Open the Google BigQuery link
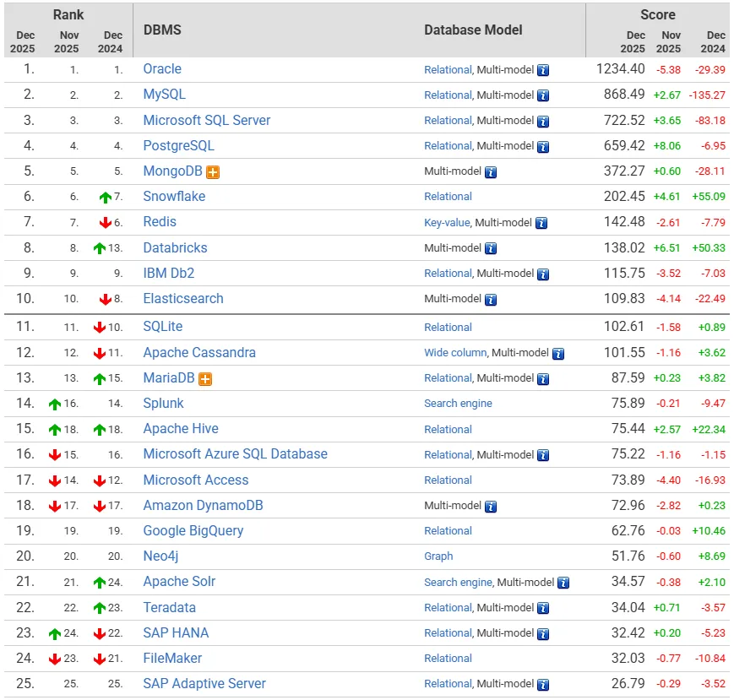 193,530
